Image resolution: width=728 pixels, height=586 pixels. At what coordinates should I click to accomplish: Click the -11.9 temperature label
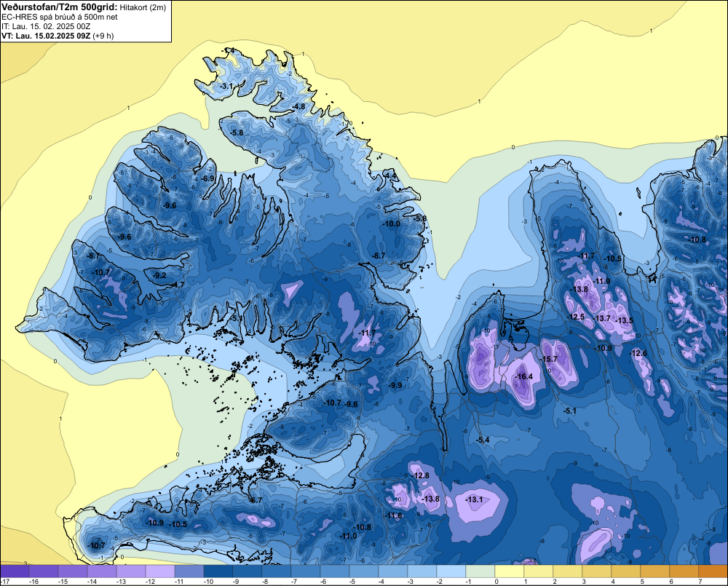click(x=602, y=281)
